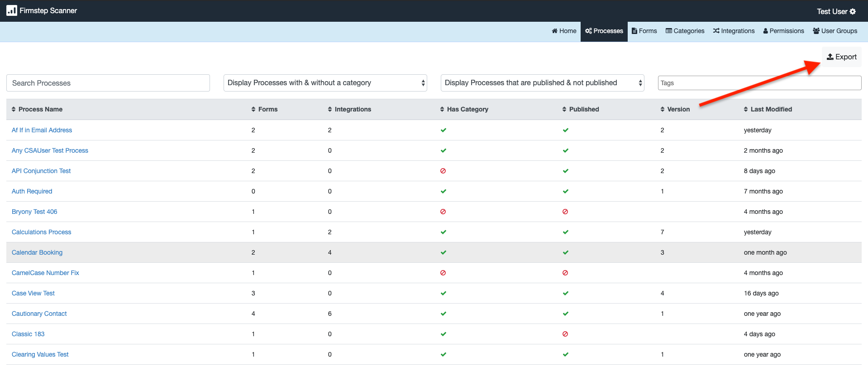Click Published checkmark for Calculations Process

pyautogui.click(x=566, y=232)
